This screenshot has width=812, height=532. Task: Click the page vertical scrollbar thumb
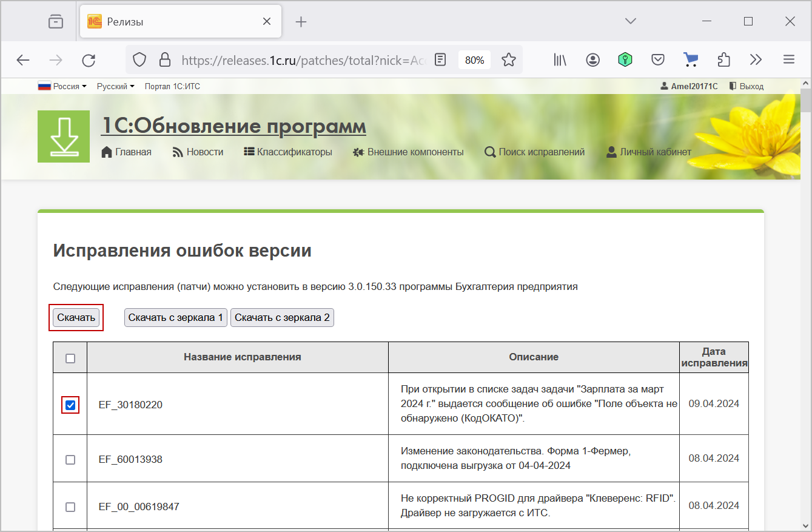tap(805, 100)
